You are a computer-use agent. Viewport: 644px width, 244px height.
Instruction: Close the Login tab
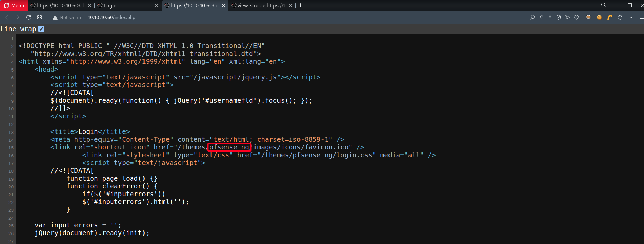click(x=156, y=5)
